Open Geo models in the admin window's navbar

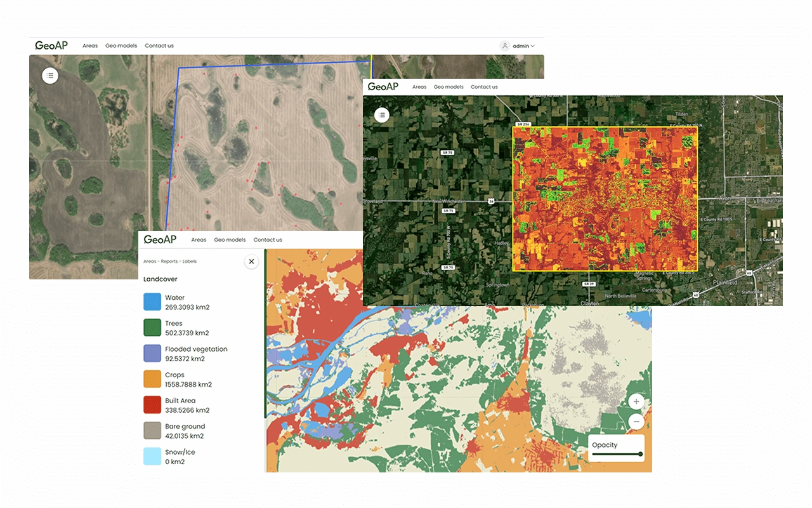(121, 46)
